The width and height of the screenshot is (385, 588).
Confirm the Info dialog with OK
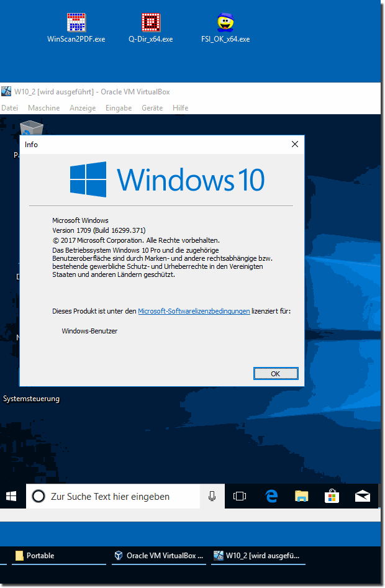(x=276, y=374)
